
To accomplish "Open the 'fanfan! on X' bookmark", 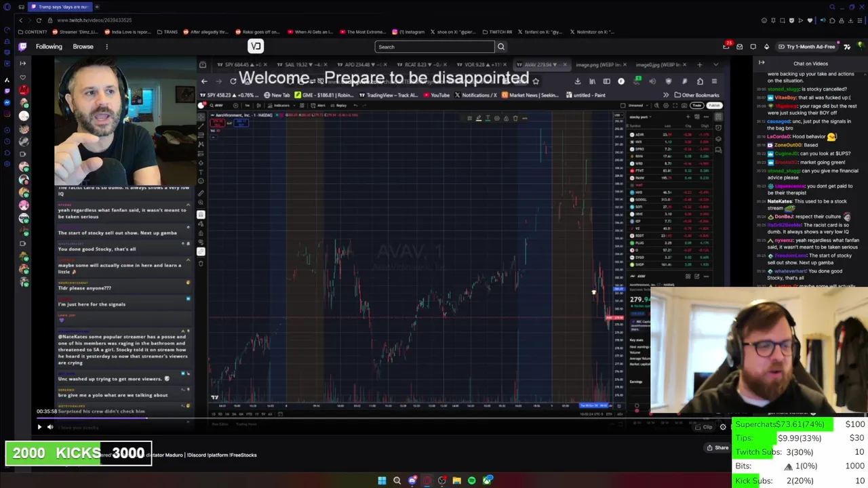I will [541, 32].
